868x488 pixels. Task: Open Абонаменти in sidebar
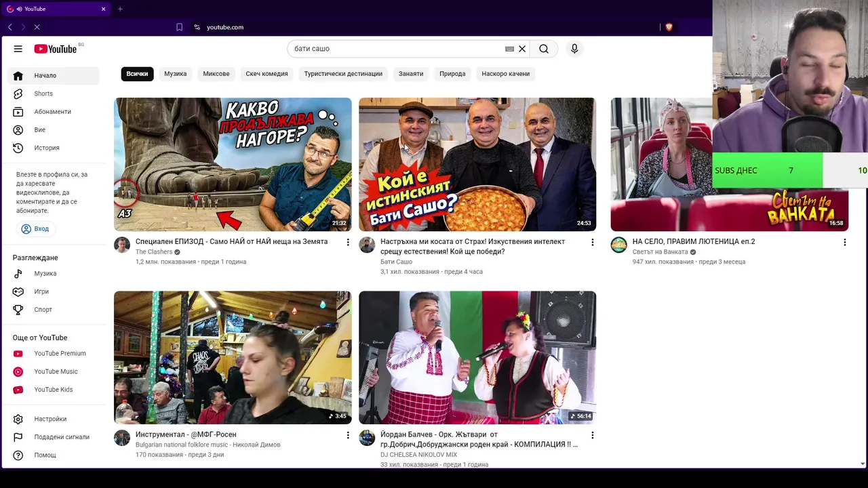[x=54, y=112]
